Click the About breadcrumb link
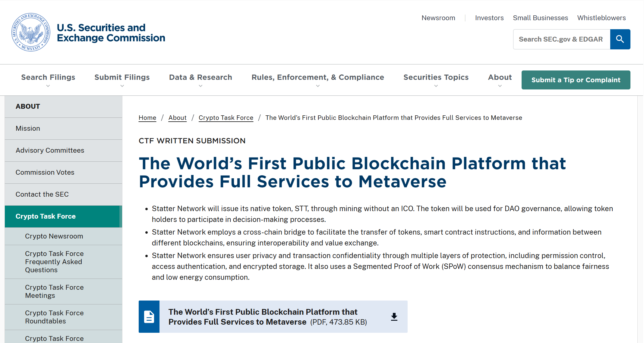This screenshot has height=343, width=644. 177,118
